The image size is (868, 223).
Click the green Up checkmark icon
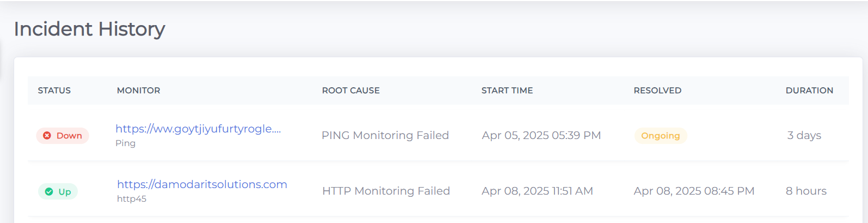point(49,192)
